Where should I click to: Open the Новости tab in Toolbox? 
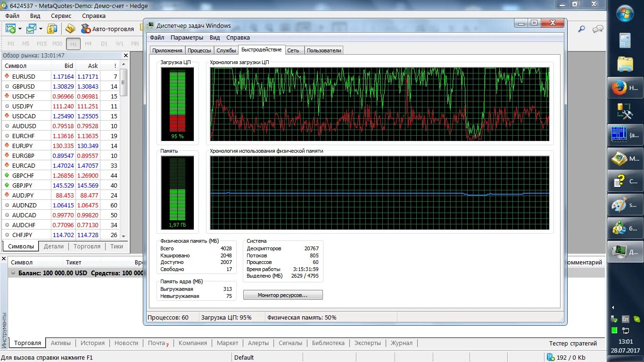(126, 343)
